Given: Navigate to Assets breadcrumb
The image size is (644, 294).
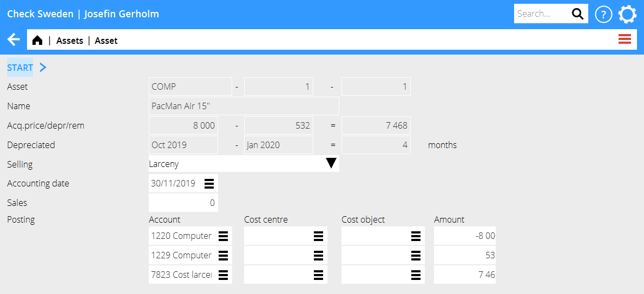Looking at the screenshot, I should [x=70, y=41].
